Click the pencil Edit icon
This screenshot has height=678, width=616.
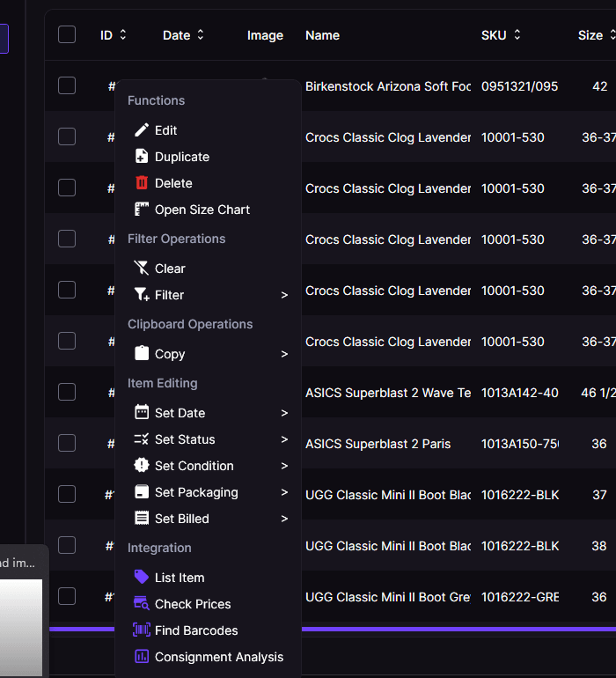pos(142,130)
